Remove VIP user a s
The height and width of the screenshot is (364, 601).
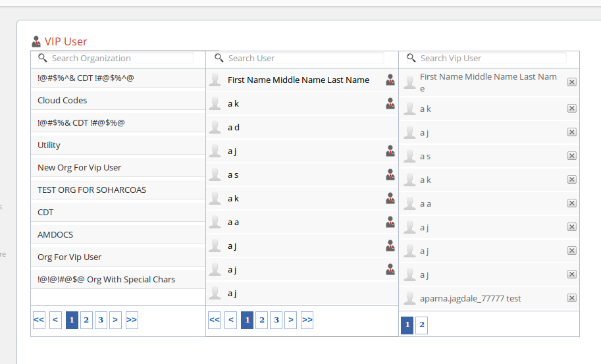(x=571, y=156)
